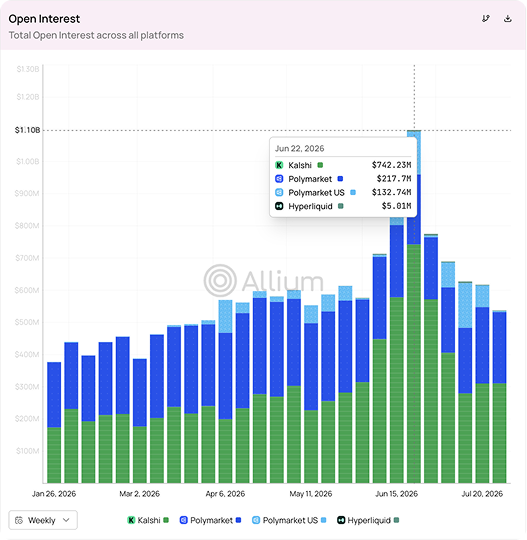Click the Weekly dropdown chevron arrow
This screenshot has width=527, height=540.
pyautogui.click(x=66, y=520)
